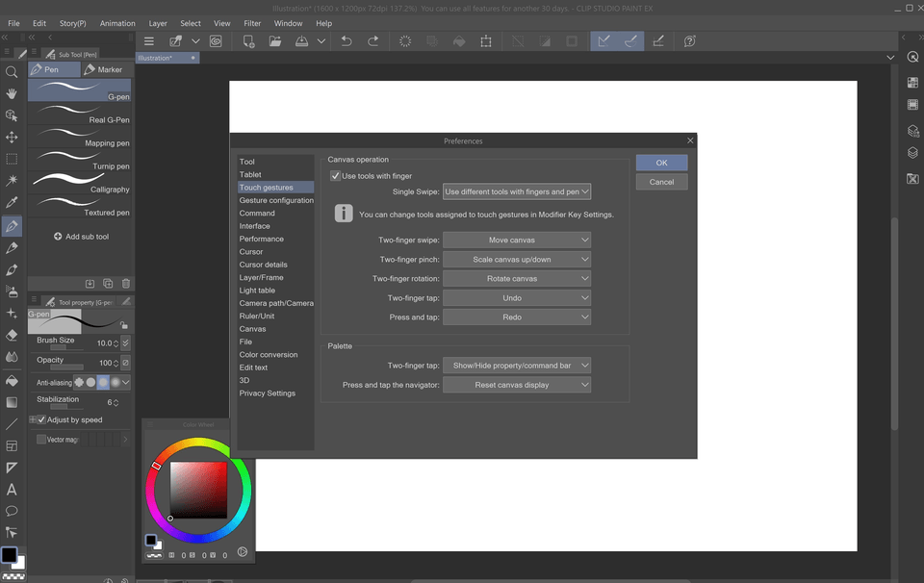924x583 pixels.
Task: Uncheck Use tools with finger
Action: 335,176
